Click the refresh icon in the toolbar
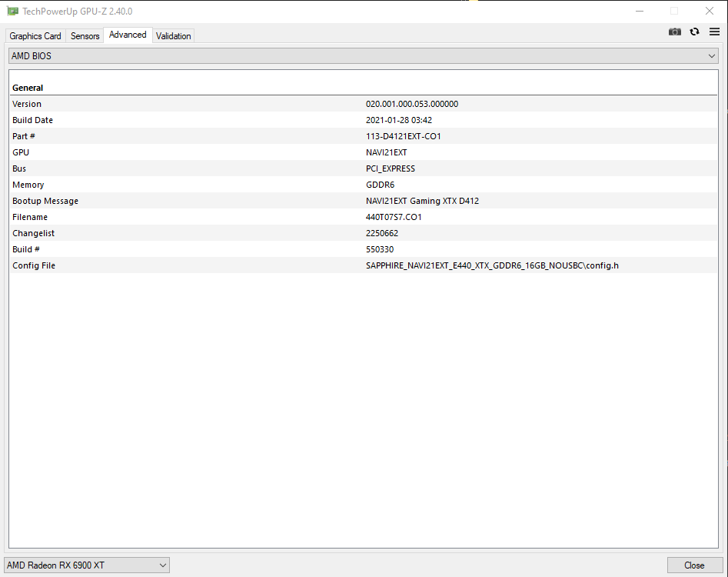This screenshot has height=577, width=728. click(x=695, y=32)
